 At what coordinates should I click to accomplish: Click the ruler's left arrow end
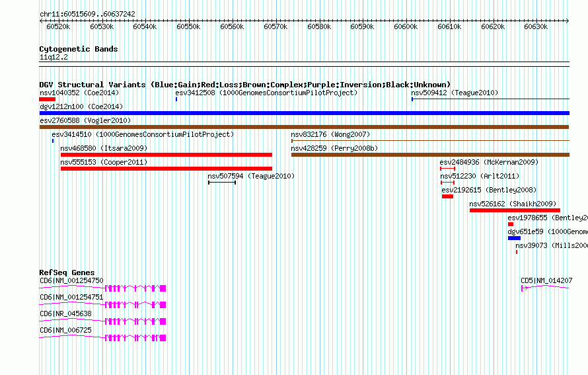point(41,21)
